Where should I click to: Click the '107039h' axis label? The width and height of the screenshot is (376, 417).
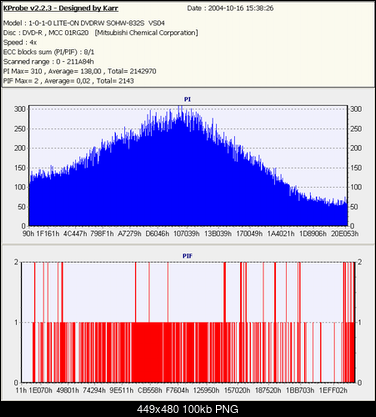186,234
